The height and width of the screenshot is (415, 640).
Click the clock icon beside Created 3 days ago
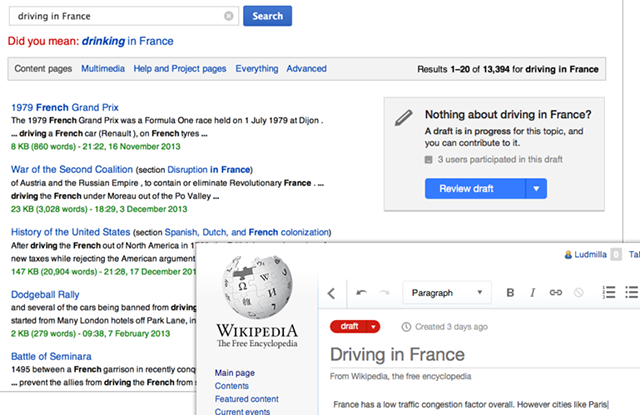click(406, 327)
